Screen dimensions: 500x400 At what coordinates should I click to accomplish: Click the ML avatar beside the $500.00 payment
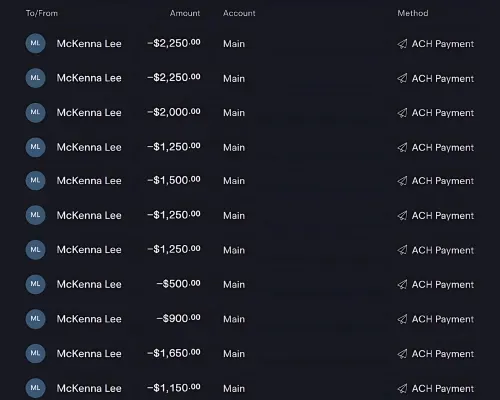[x=35, y=284]
